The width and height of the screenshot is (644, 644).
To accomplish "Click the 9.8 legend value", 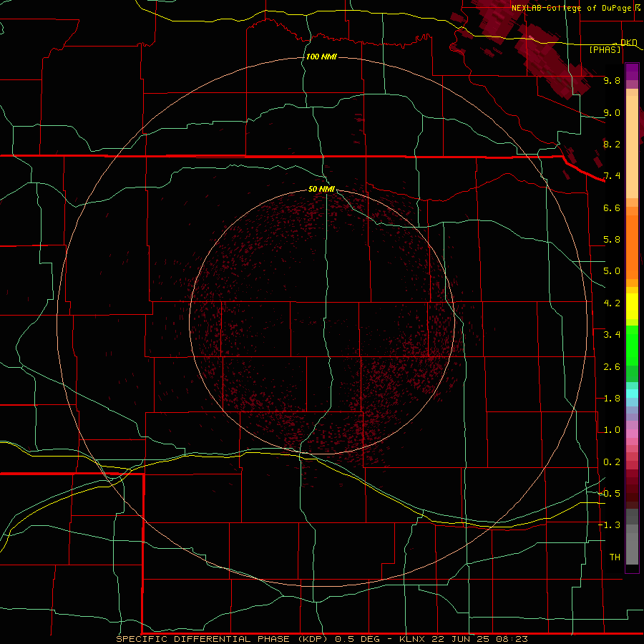I will [612, 80].
